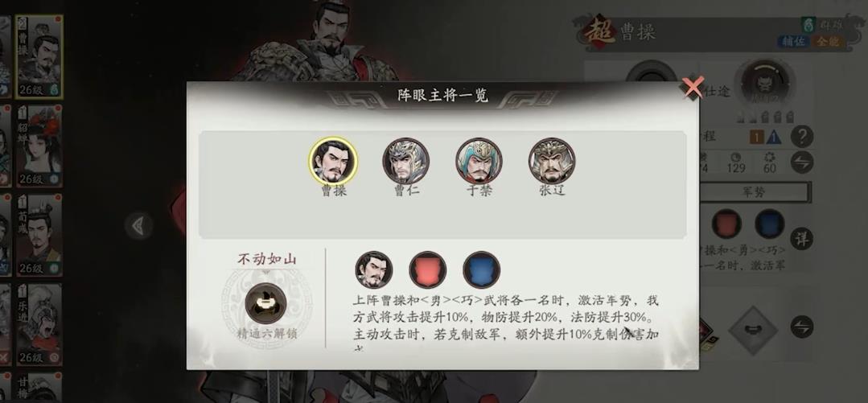Click the diamond-shaped equipment slot
Image resolution: width=868 pixels, height=403 pixels.
(x=753, y=331)
